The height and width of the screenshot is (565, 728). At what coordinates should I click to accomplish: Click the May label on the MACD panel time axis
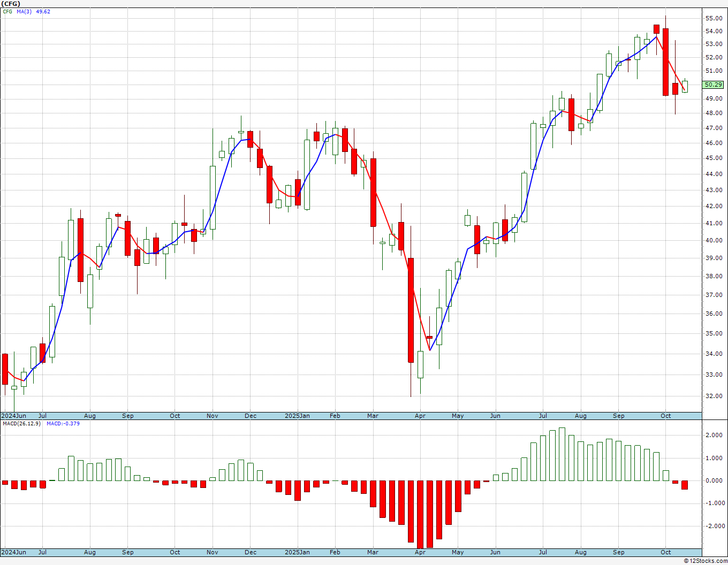pos(458,552)
